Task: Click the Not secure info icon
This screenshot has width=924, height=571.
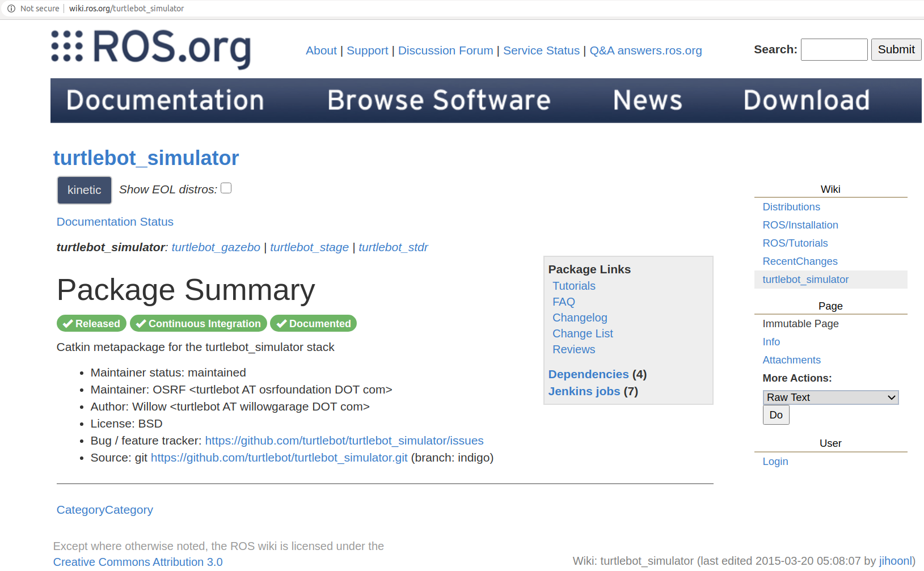Action: 11,9
